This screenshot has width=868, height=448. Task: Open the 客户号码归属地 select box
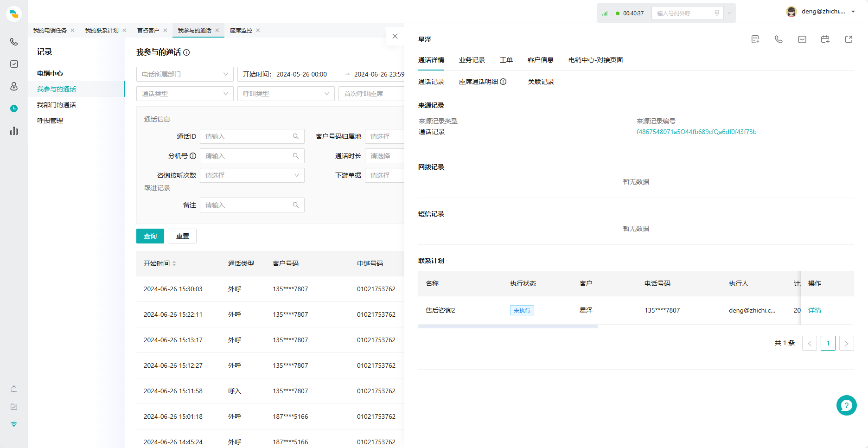tap(384, 136)
